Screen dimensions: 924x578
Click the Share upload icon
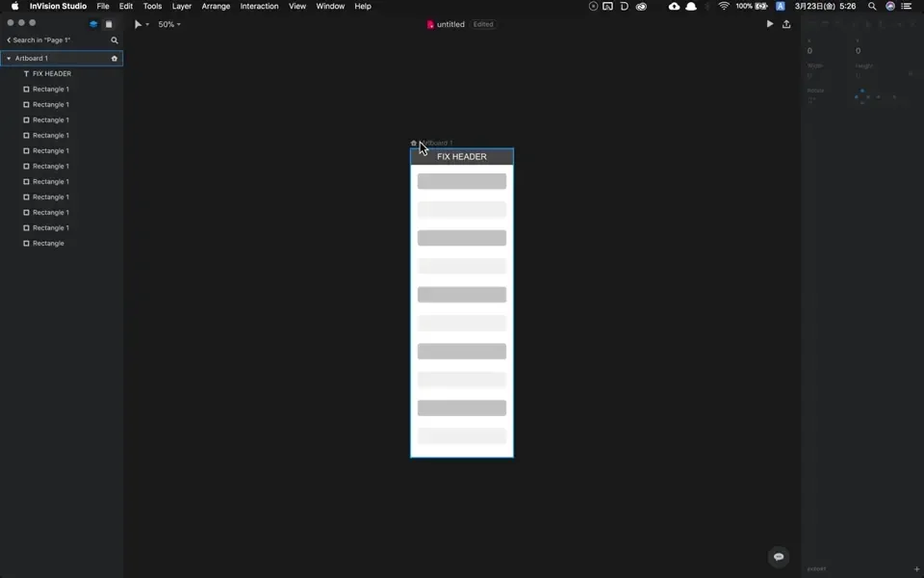pos(786,24)
